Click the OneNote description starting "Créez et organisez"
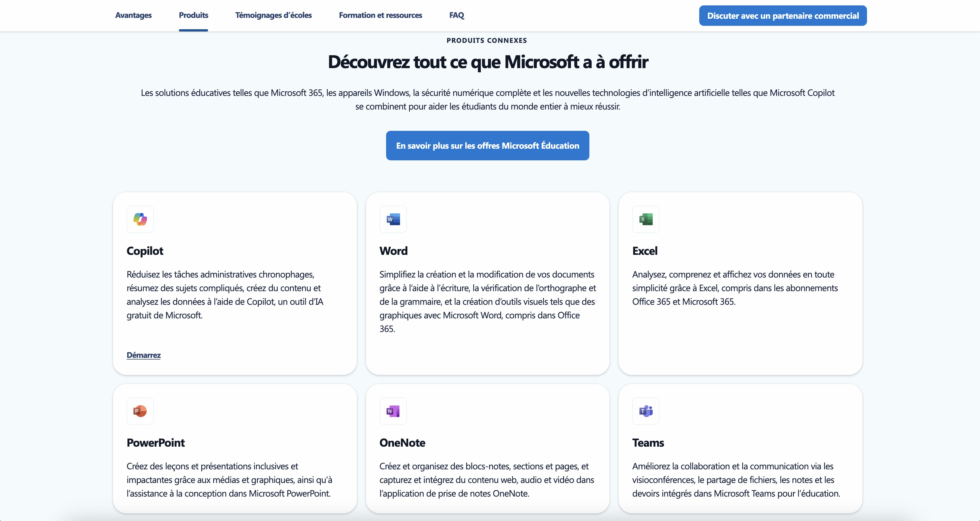 (x=487, y=480)
